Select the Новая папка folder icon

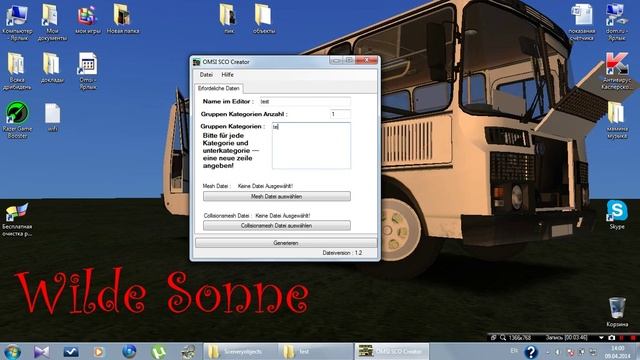122,19
